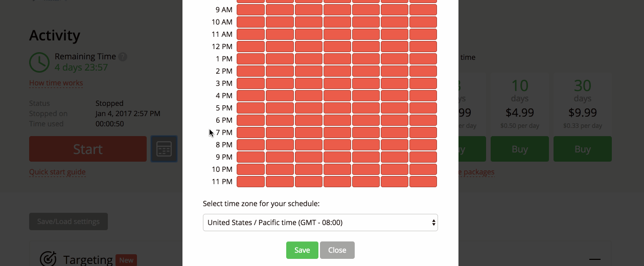644x266 pixels.
Task: Buy the 30 days package
Action: click(x=583, y=149)
